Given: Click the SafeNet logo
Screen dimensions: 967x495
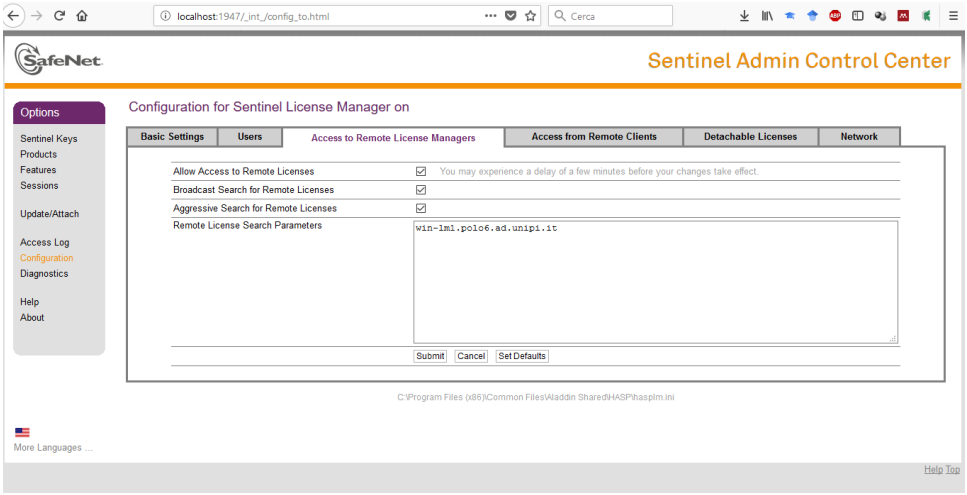Looking at the screenshot, I should click(x=59, y=60).
